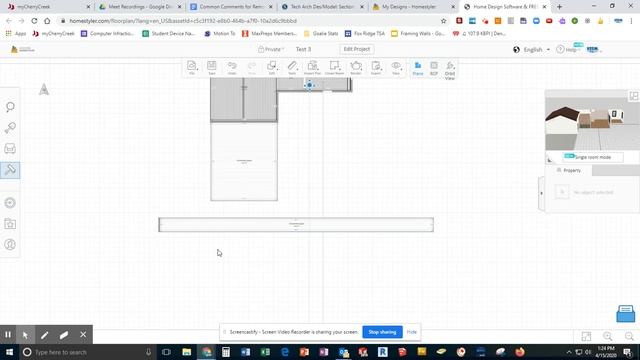
Task: Click the Type here to search box
Action: click(88, 352)
